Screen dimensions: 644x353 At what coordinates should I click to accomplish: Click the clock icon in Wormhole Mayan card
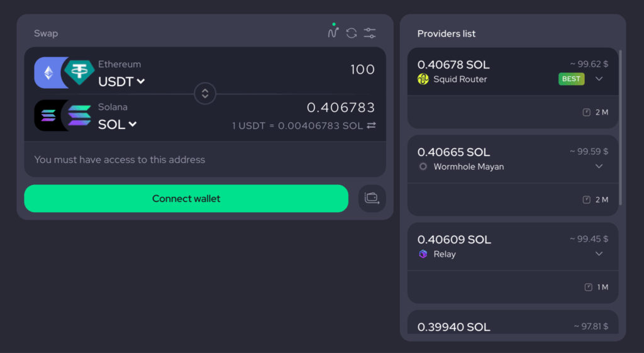(587, 199)
